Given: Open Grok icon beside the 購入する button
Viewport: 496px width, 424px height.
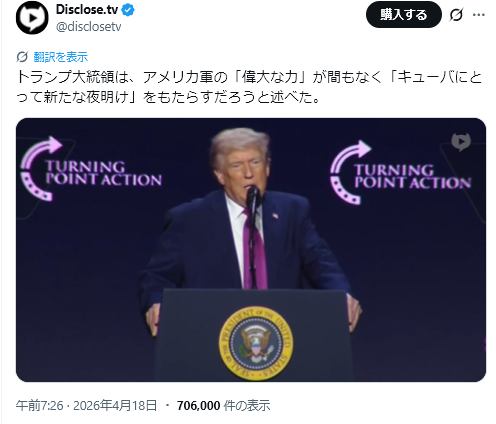Looking at the screenshot, I should point(456,15).
